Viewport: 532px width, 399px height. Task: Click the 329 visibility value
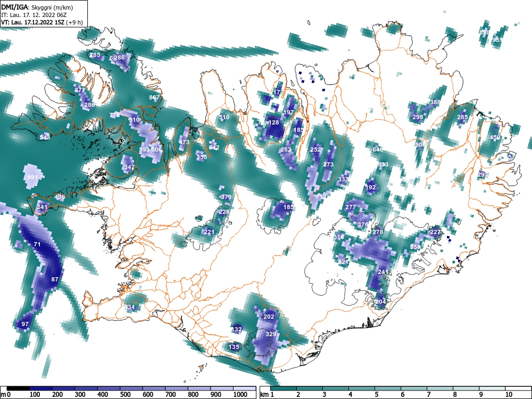click(271, 334)
